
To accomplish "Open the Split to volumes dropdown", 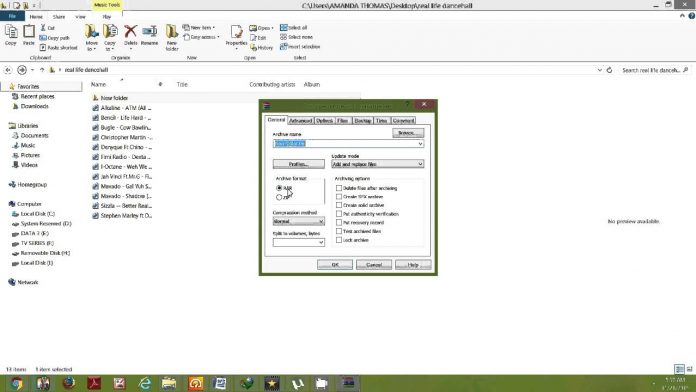I will coord(298,242).
